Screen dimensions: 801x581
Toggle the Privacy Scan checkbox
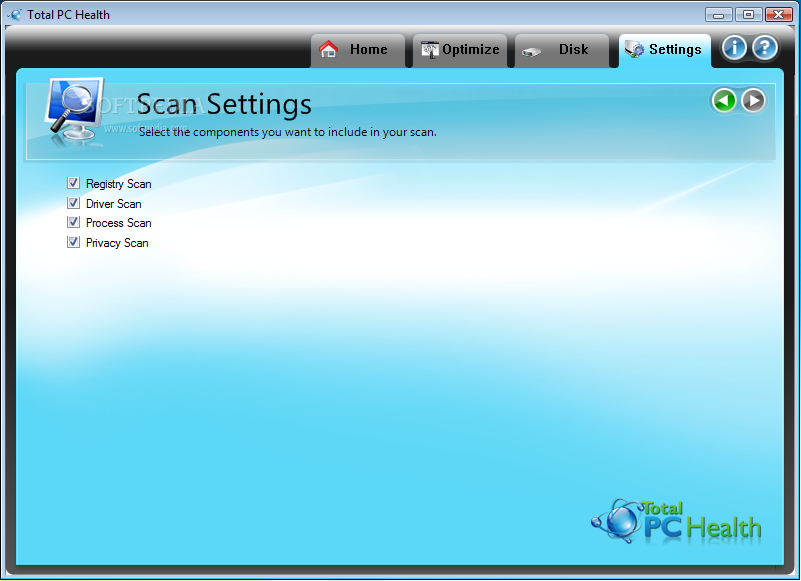(74, 242)
